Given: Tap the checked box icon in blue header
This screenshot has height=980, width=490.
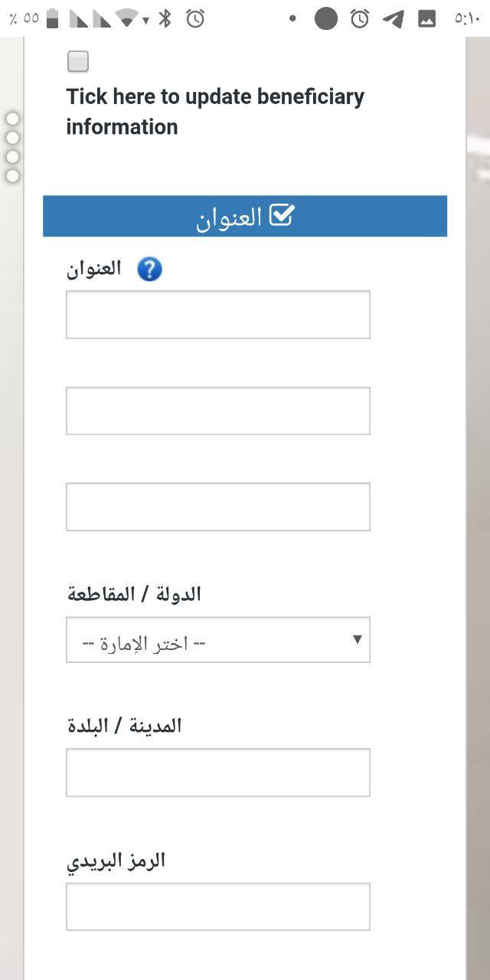Looking at the screenshot, I should (x=282, y=216).
